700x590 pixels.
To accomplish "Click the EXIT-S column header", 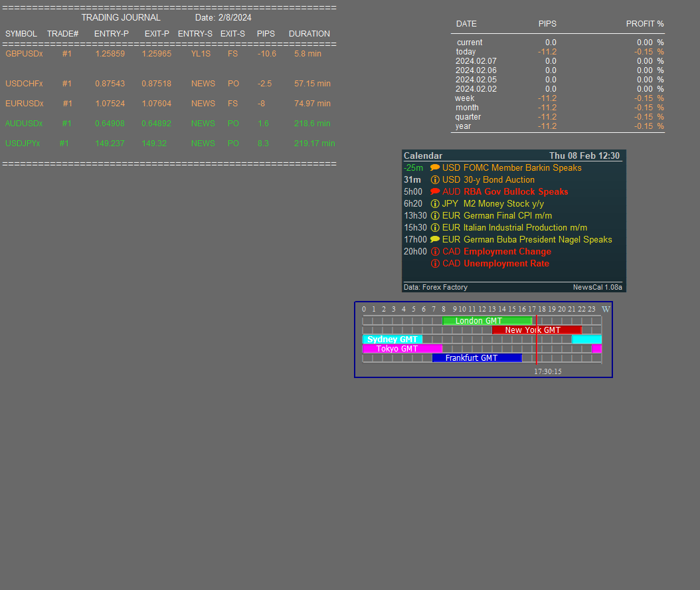I will [232, 34].
